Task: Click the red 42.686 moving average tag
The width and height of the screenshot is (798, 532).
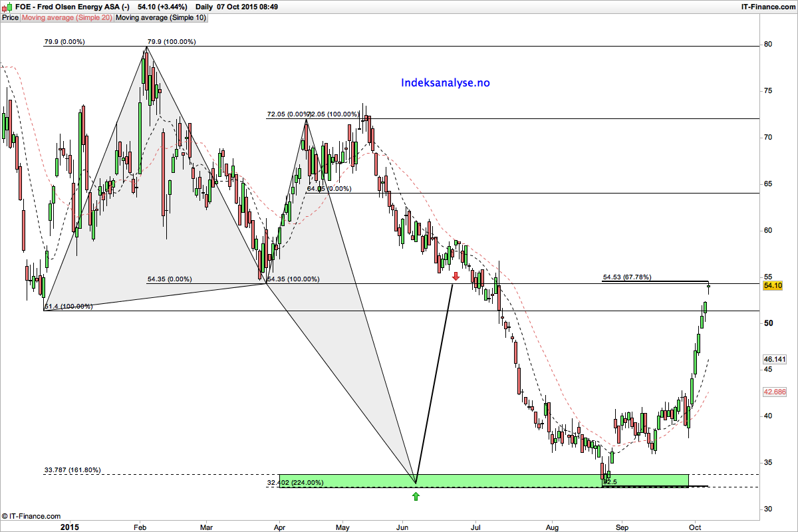Action: [775, 392]
